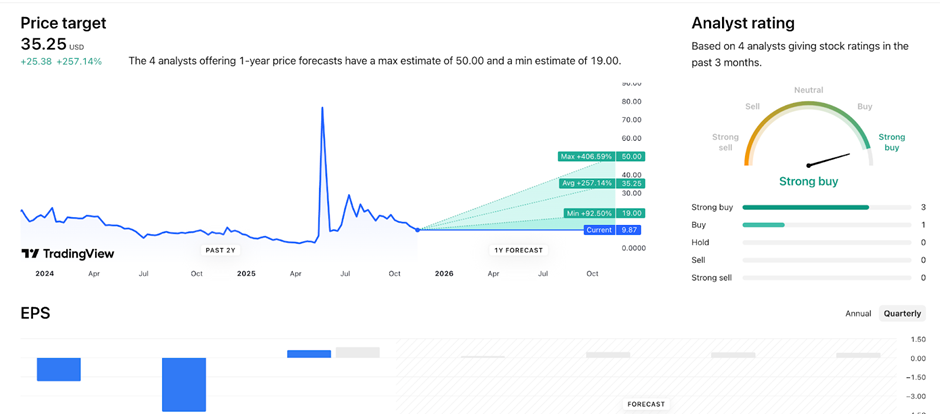The width and height of the screenshot is (940, 414).
Task: Click the Avg +257.14% price label
Action: (587, 184)
